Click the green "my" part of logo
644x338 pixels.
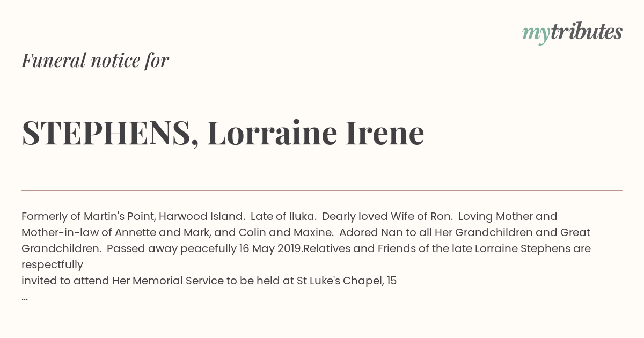tap(536, 34)
